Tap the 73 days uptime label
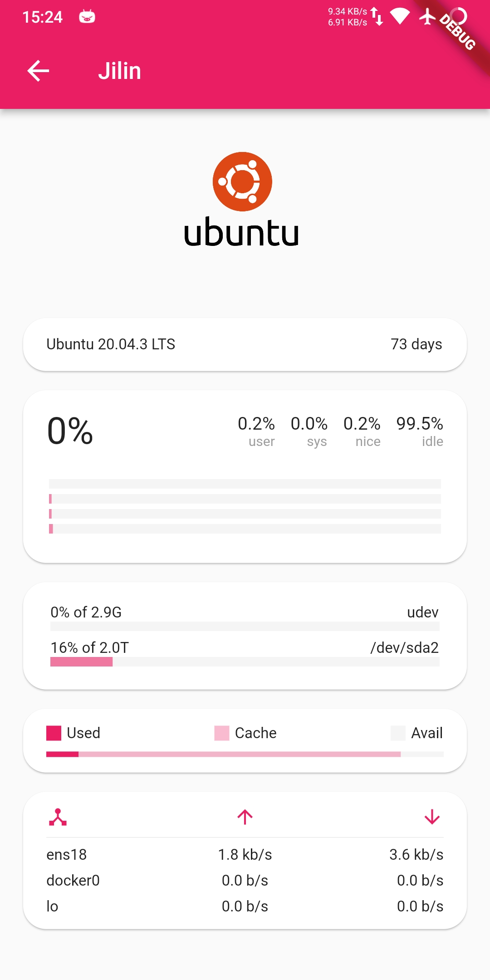Image resolution: width=490 pixels, height=980 pixels. (x=416, y=344)
